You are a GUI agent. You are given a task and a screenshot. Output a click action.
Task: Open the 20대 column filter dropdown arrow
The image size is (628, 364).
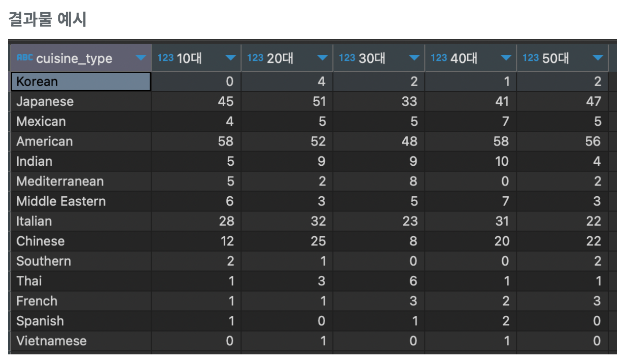323,58
